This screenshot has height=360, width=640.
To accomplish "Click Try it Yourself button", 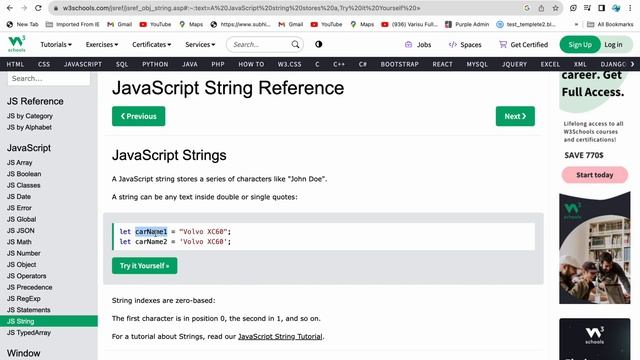I will coord(144,266).
